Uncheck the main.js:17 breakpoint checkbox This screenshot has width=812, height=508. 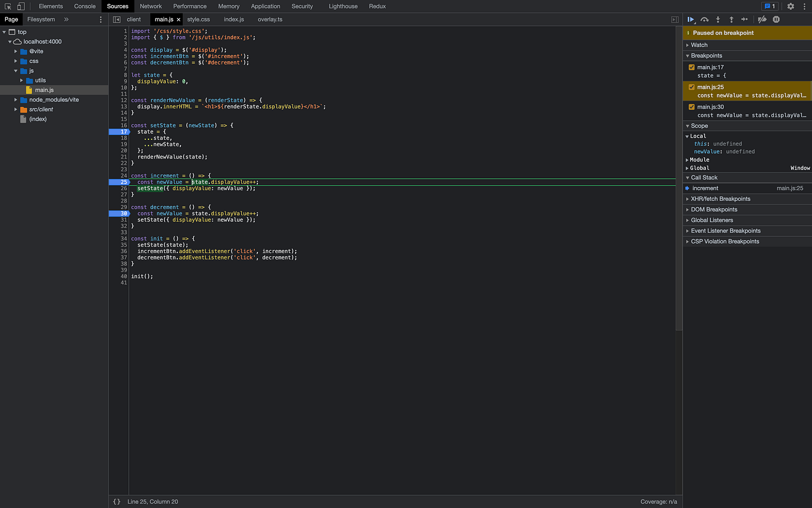pos(691,67)
